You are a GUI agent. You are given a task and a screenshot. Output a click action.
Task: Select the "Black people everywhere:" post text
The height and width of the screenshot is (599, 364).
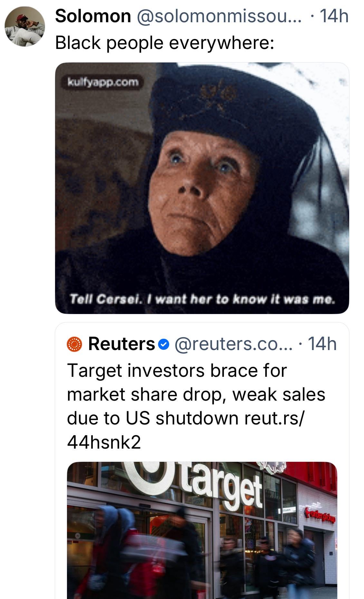click(x=165, y=43)
